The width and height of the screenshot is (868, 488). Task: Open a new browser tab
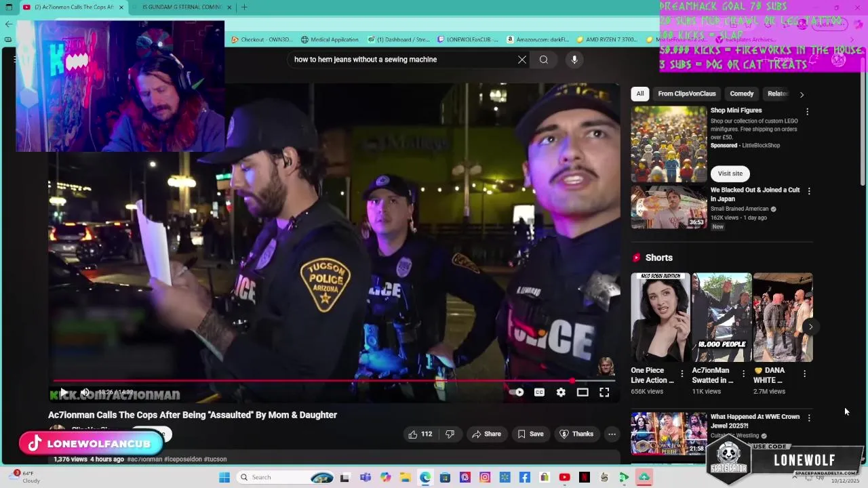(x=244, y=7)
